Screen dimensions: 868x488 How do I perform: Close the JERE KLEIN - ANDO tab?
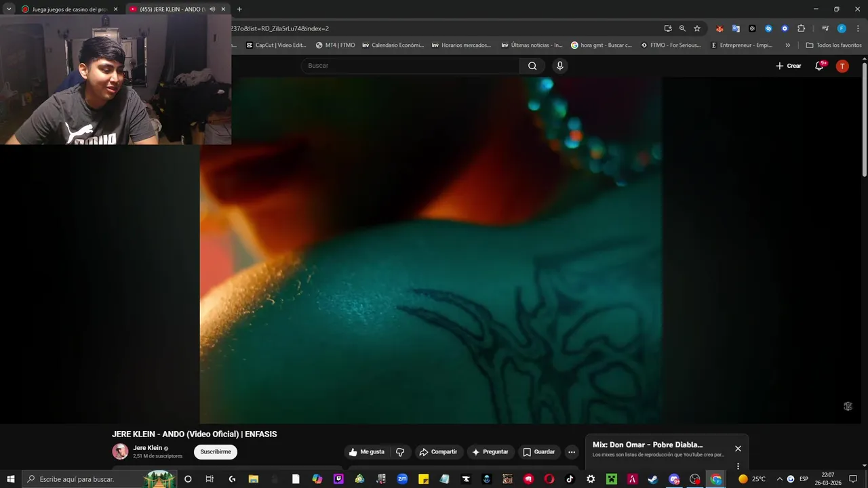coord(223,9)
